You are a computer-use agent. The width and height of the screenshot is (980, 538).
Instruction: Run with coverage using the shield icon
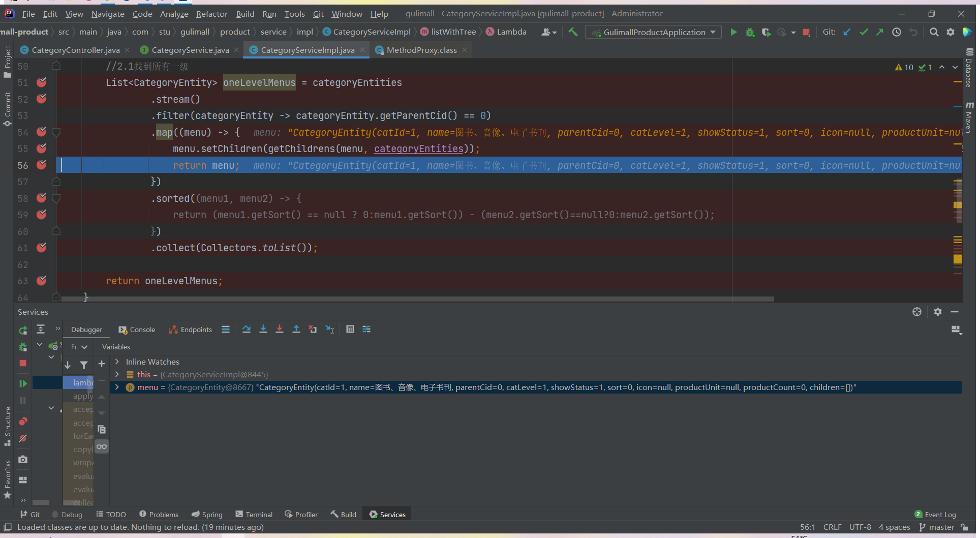pos(766,32)
